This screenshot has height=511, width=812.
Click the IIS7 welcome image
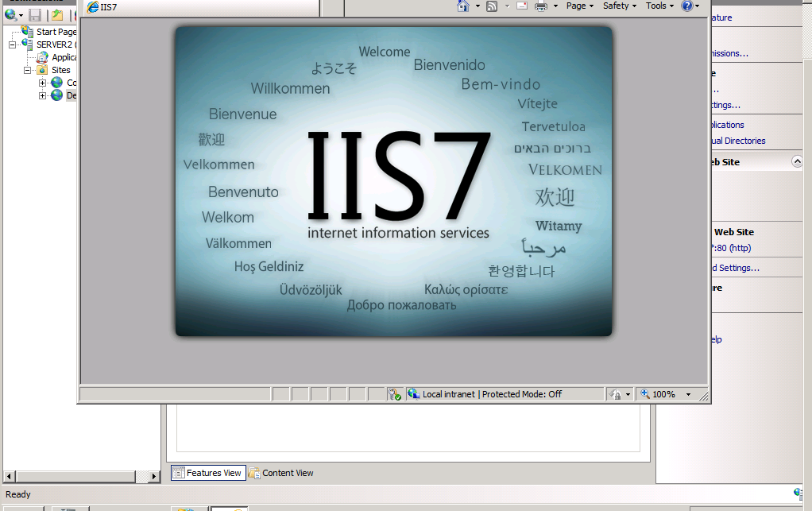pyautogui.click(x=393, y=181)
